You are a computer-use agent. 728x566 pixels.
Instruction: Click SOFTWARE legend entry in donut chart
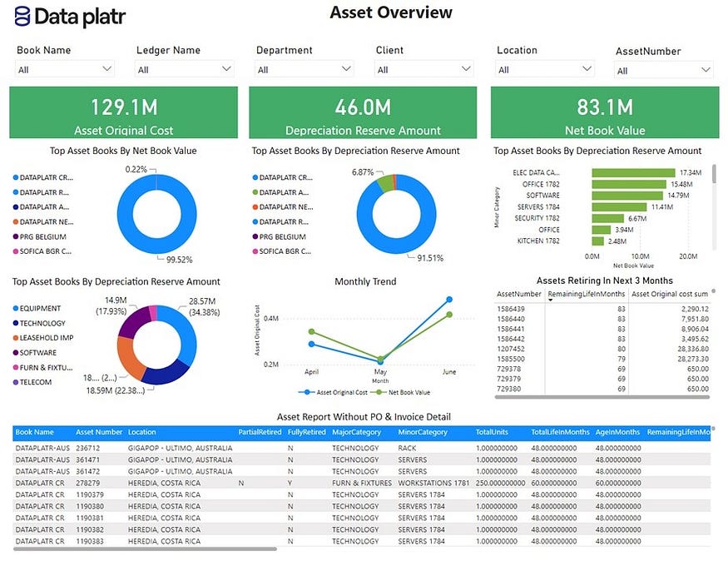tap(35, 353)
